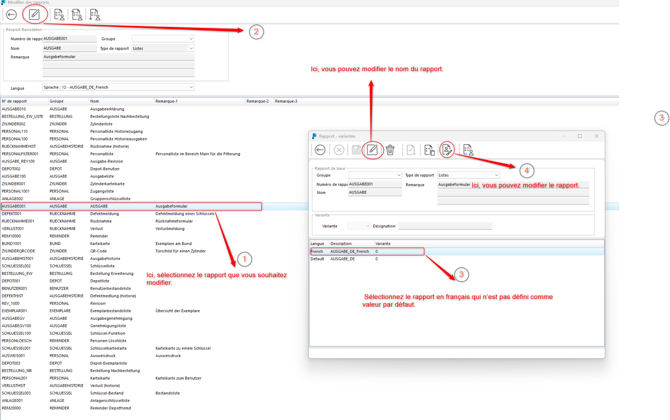Click the edit pencil in Rapport variantes toolbar
This screenshot has height=420, width=670.
point(372,150)
